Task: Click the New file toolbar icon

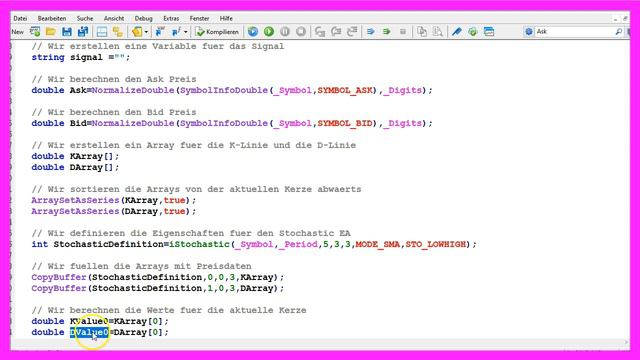Action: (35, 31)
